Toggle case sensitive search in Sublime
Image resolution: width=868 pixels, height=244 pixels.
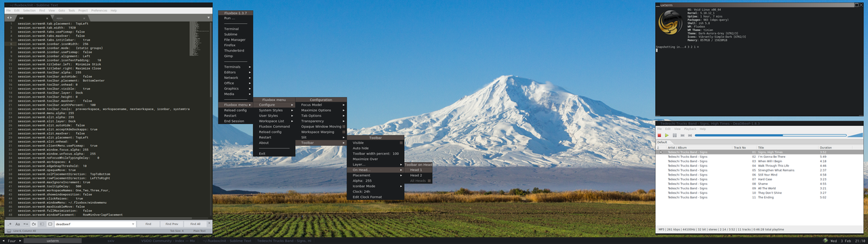point(18,224)
